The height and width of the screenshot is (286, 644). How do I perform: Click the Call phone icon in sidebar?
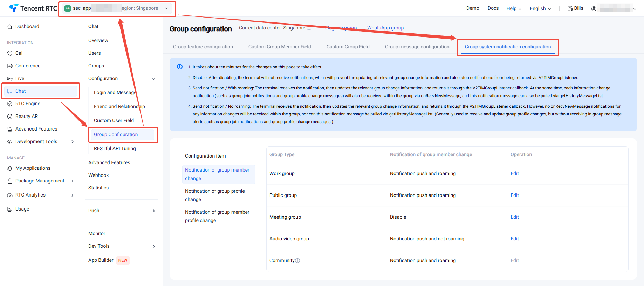(x=10, y=53)
